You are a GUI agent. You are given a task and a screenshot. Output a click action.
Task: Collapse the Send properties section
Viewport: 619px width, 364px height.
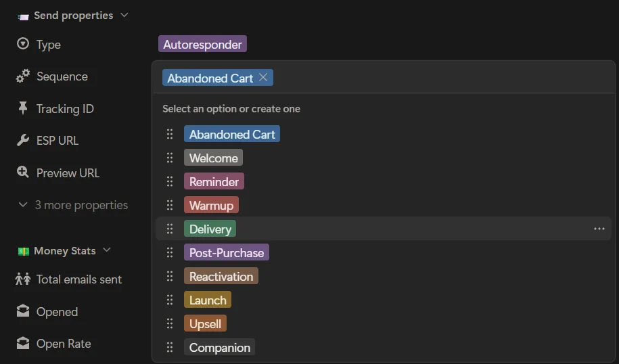124,15
